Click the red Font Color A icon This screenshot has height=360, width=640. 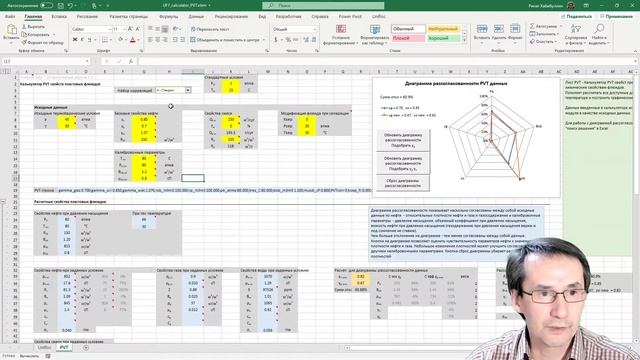pos(132,40)
